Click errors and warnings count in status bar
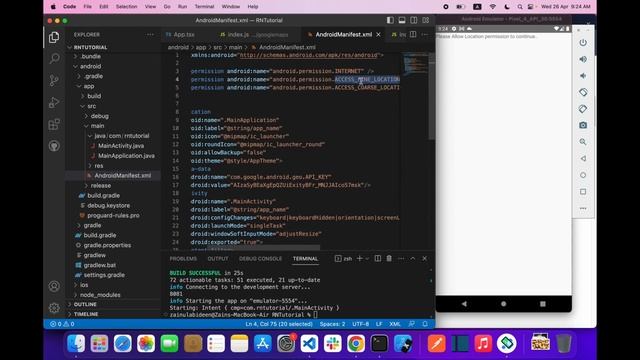640x360 pixels. (62, 324)
